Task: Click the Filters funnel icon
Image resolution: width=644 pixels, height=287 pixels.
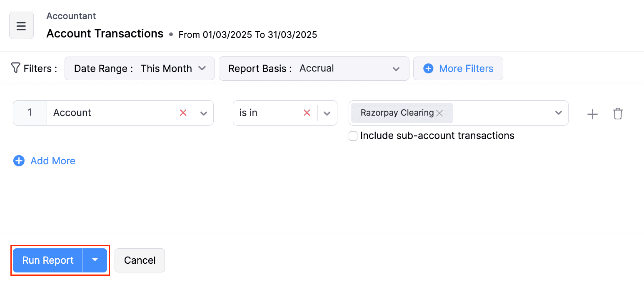Action: pos(15,68)
